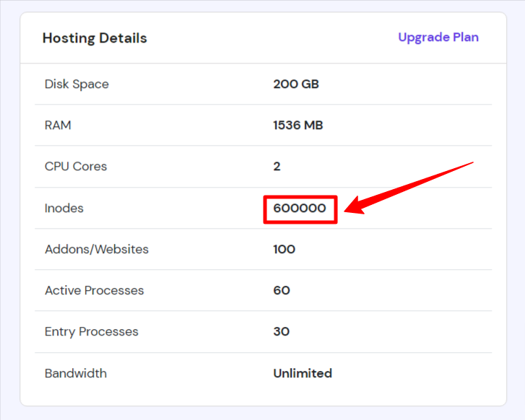Click the Addons/Websites label
Screen dimensions: 525x420
click(x=97, y=249)
